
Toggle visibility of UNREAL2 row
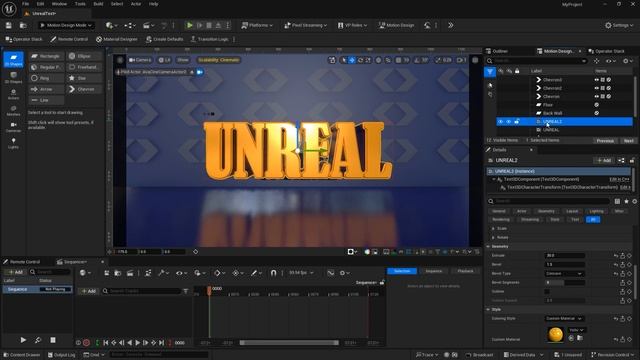tap(500, 122)
